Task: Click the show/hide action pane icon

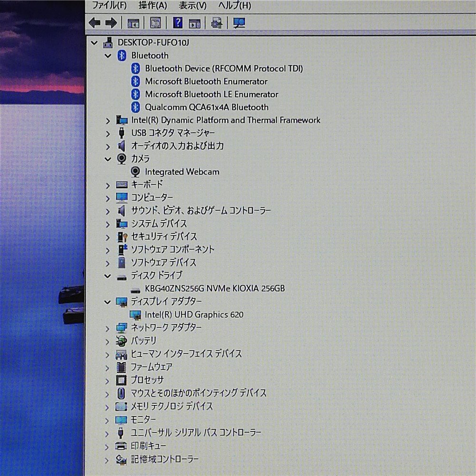Action: (194, 22)
